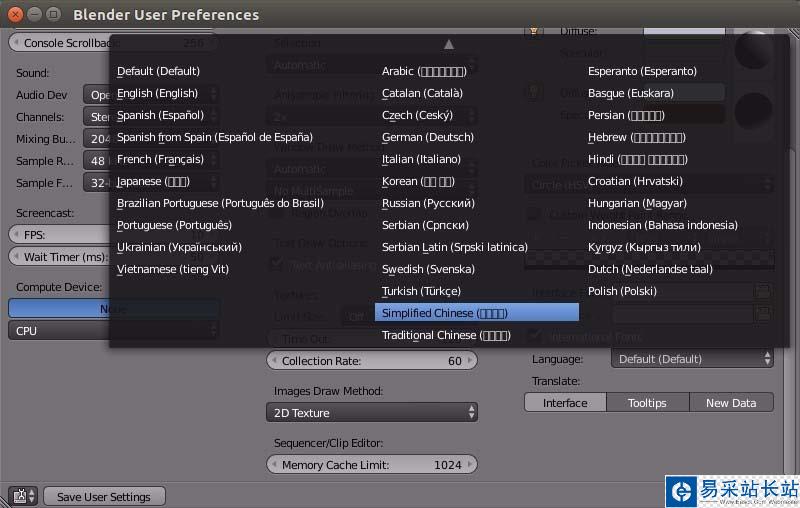This screenshot has height=508, width=800.
Task: Select Persian language entry
Action: click(626, 115)
